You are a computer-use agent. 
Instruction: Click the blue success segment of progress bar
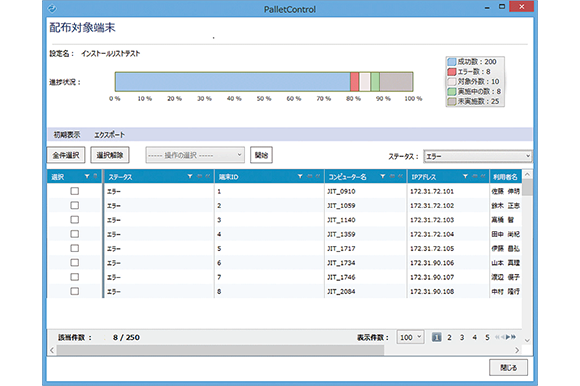click(233, 82)
